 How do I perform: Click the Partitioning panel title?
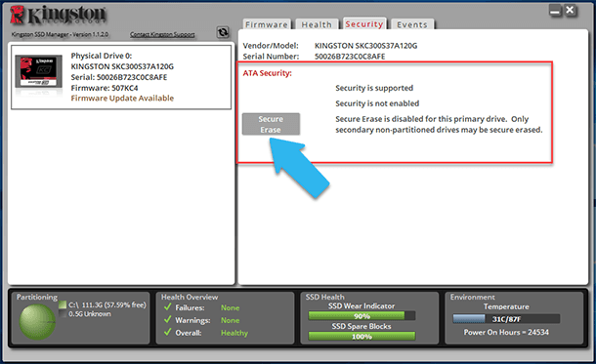coord(37,297)
